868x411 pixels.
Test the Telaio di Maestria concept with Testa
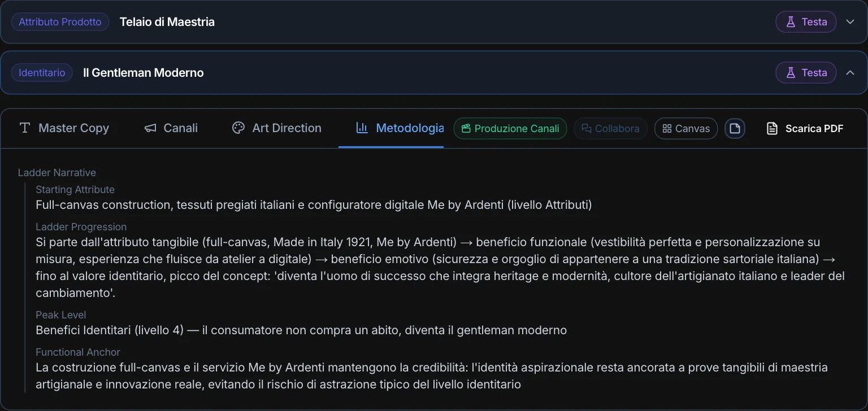806,22
